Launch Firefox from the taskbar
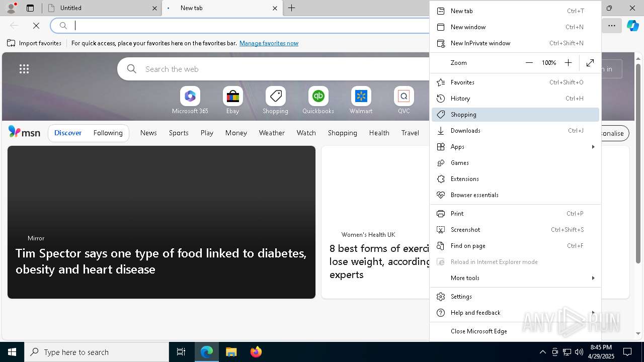This screenshot has height=362, width=644. [256, 352]
